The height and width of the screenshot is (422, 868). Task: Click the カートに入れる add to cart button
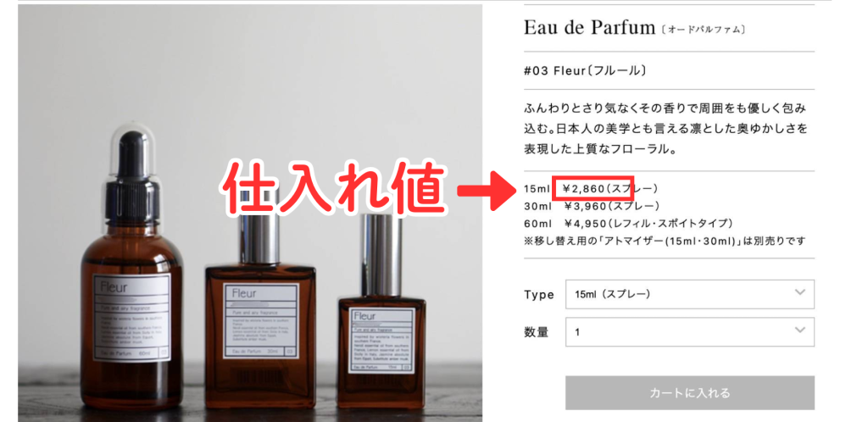(x=690, y=392)
